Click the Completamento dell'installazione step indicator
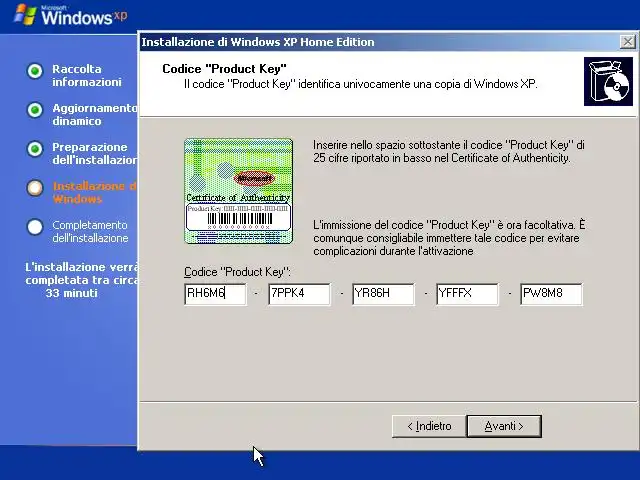This screenshot has width=640, height=480. tap(35, 227)
